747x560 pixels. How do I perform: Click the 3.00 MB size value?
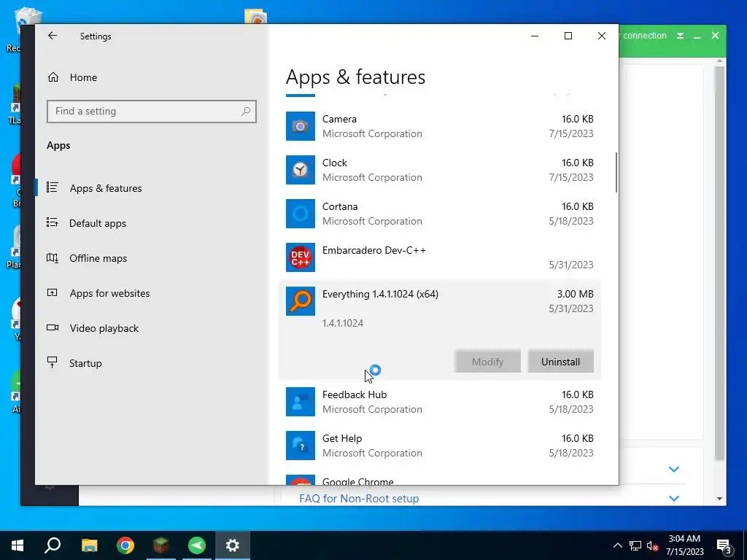pos(575,295)
